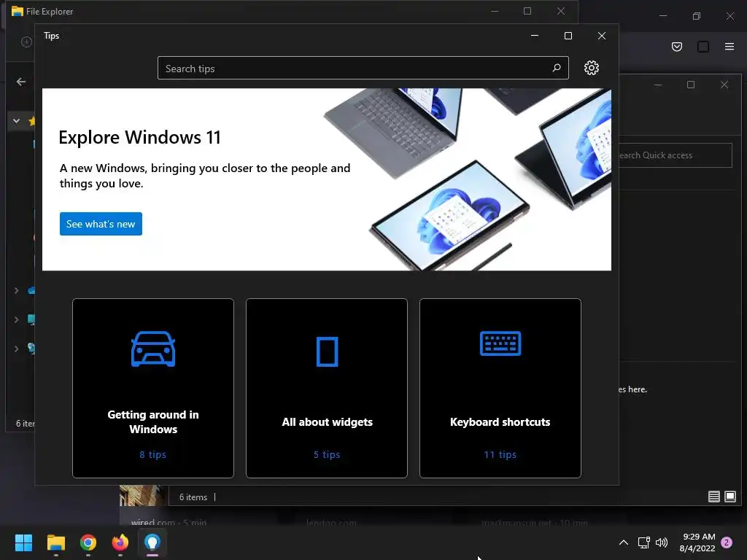The height and width of the screenshot is (560, 747).
Task: Click the search magnifier in Tips
Action: (557, 68)
